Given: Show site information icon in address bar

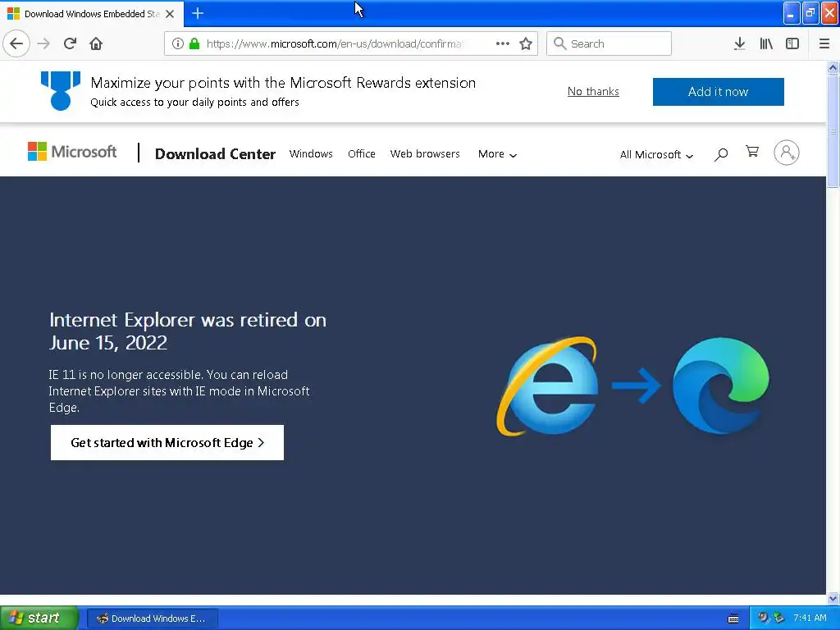Looking at the screenshot, I should click(178, 43).
